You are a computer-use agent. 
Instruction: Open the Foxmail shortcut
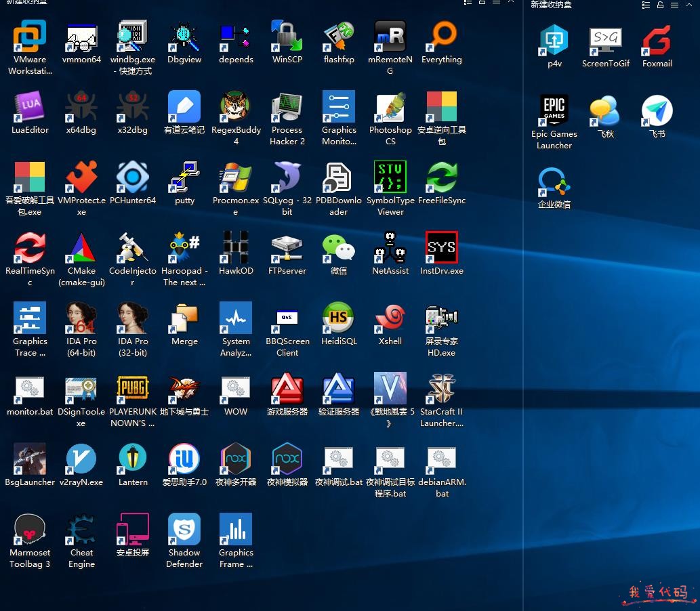pos(657,40)
